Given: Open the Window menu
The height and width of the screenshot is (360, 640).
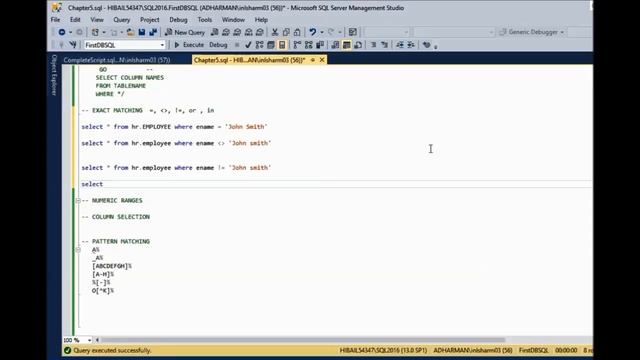Looking at the screenshot, I should pos(233,20).
